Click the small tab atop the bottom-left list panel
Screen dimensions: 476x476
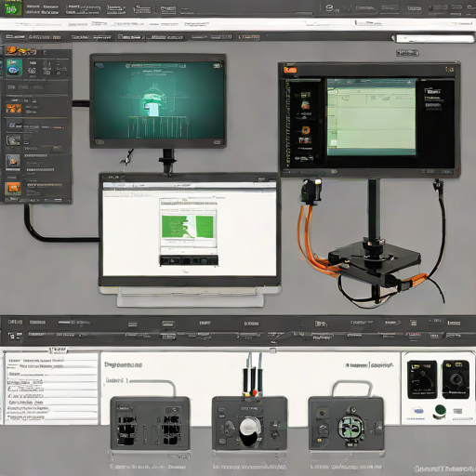pyautogui.click(x=58, y=350)
